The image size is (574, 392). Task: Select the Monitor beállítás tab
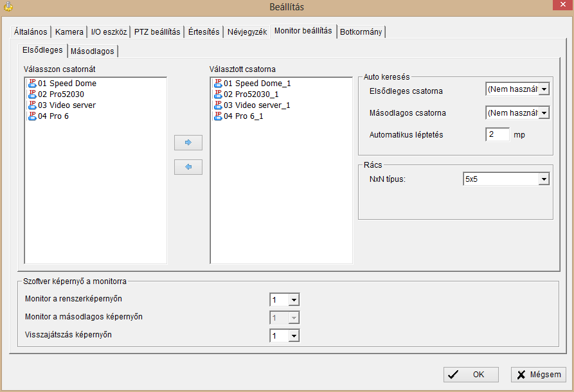[303, 31]
